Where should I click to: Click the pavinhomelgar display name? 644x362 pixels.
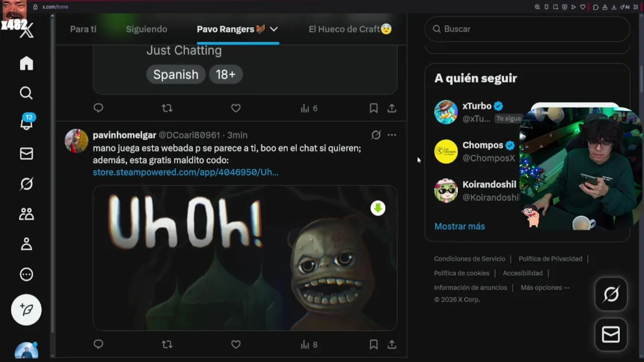[x=124, y=135]
